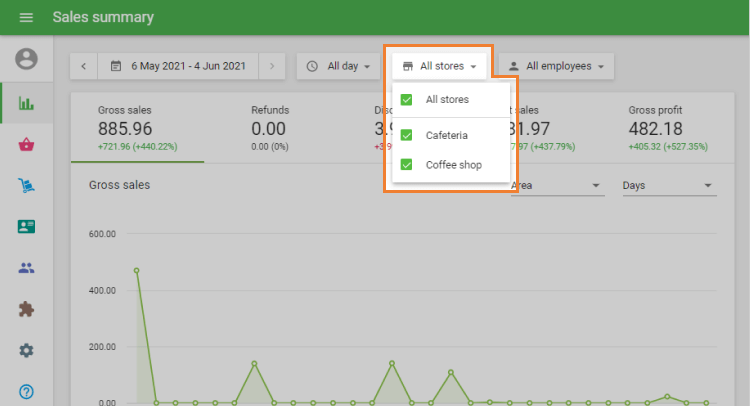Click the user account profile icon
This screenshot has width=750, height=406.
[26, 60]
